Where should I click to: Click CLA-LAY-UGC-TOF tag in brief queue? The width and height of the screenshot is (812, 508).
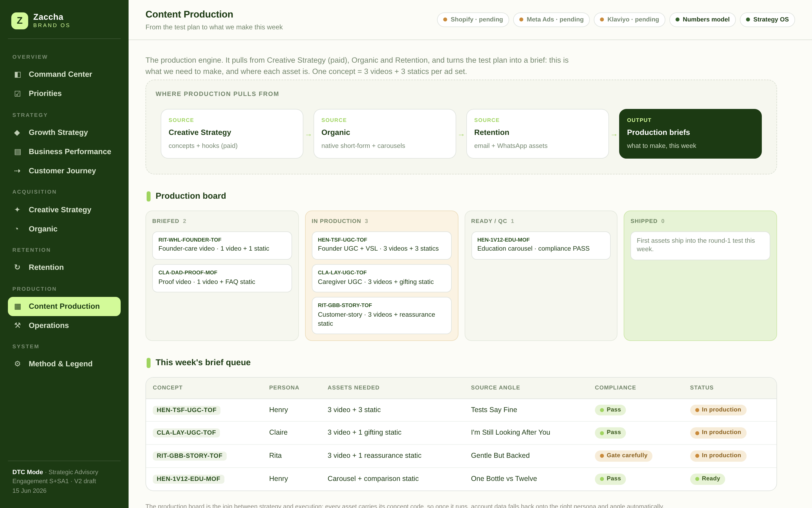click(186, 433)
